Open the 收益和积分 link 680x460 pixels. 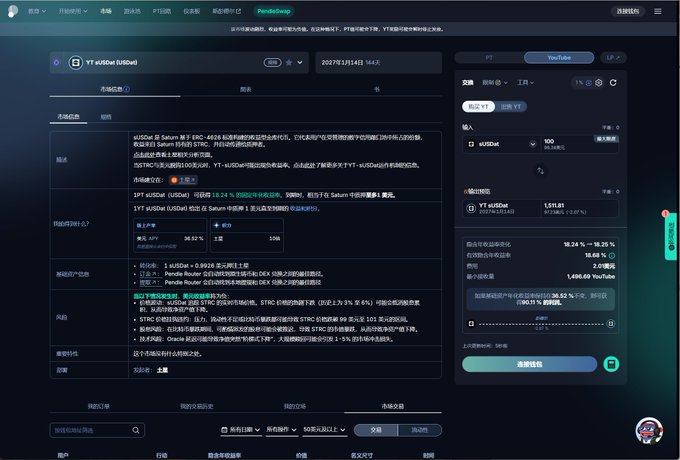point(304,209)
